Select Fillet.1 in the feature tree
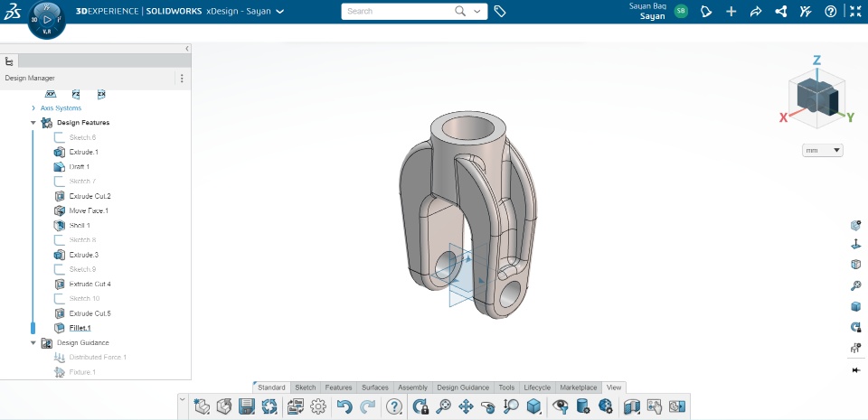The height and width of the screenshot is (420, 868). pos(80,328)
